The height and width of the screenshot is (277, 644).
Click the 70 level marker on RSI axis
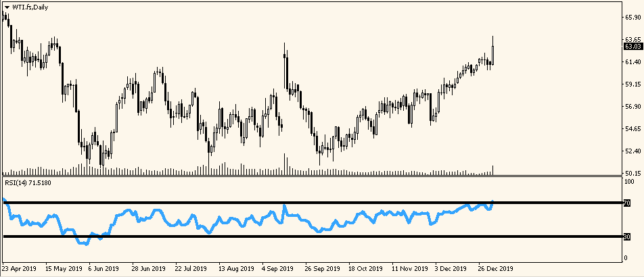point(628,203)
